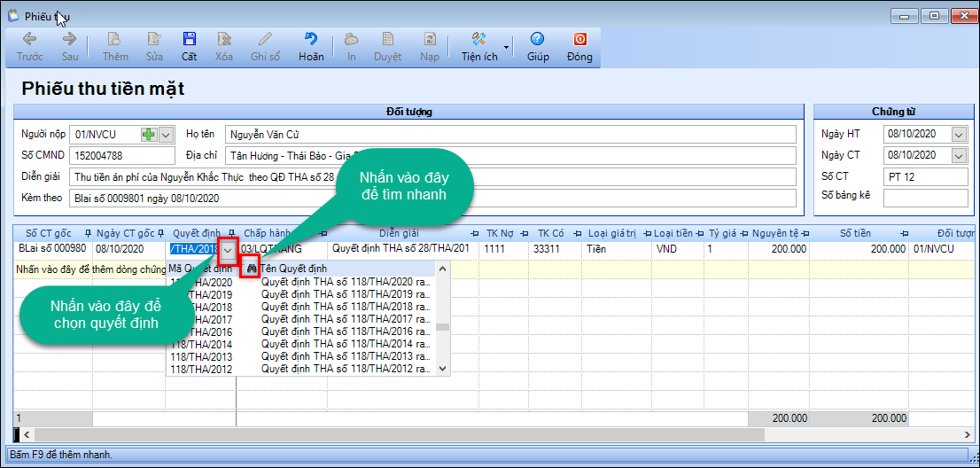Click the Chấp hành cell 03/LQTHANG
Image resolution: width=980 pixels, height=468 pixels.
pos(282,249)
